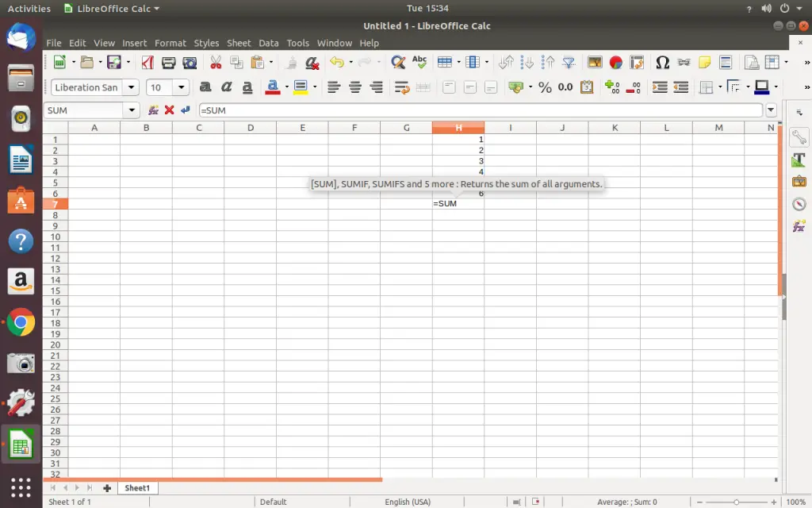Viewport: 812px width, 508px height.
Task: Open Undo history dropdown arrow
Action: (x=350, y=63)
